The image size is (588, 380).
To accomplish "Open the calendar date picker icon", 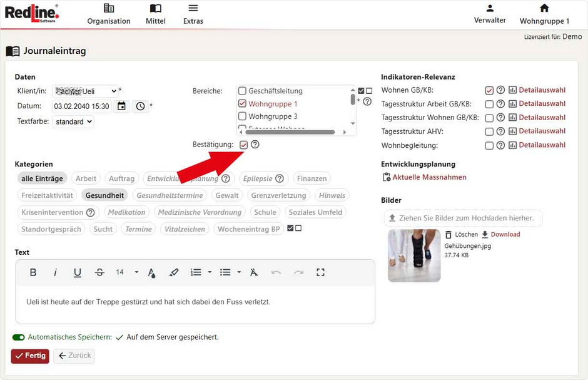I will click(x=121, y=106).
